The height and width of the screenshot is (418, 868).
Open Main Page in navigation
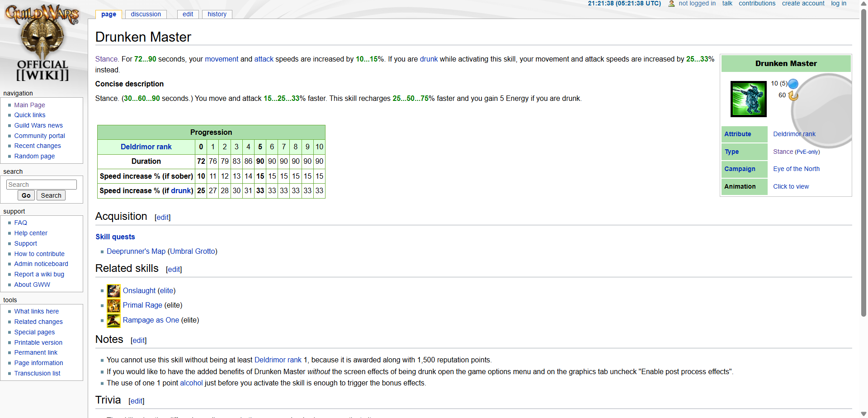click(29, 105)
